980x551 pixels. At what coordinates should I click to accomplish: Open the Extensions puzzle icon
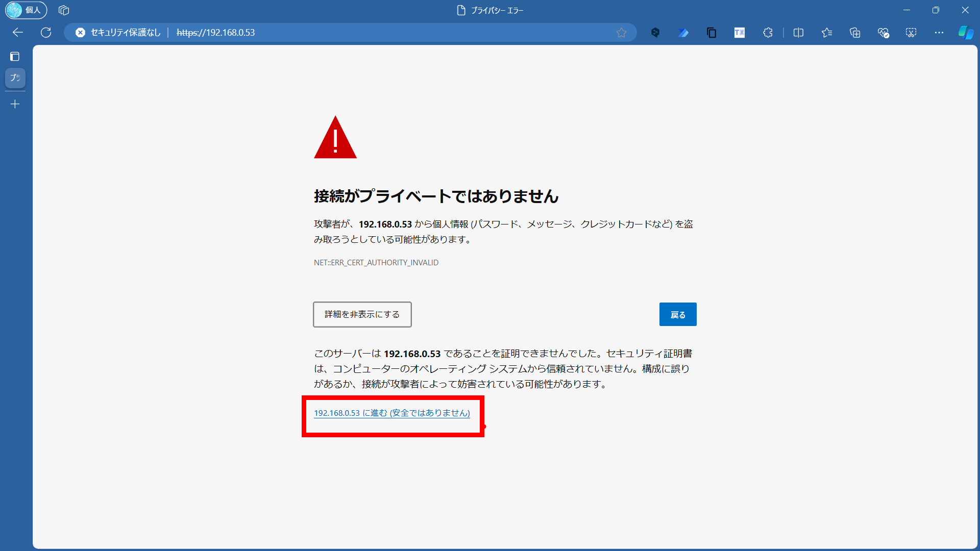[768, 33]
